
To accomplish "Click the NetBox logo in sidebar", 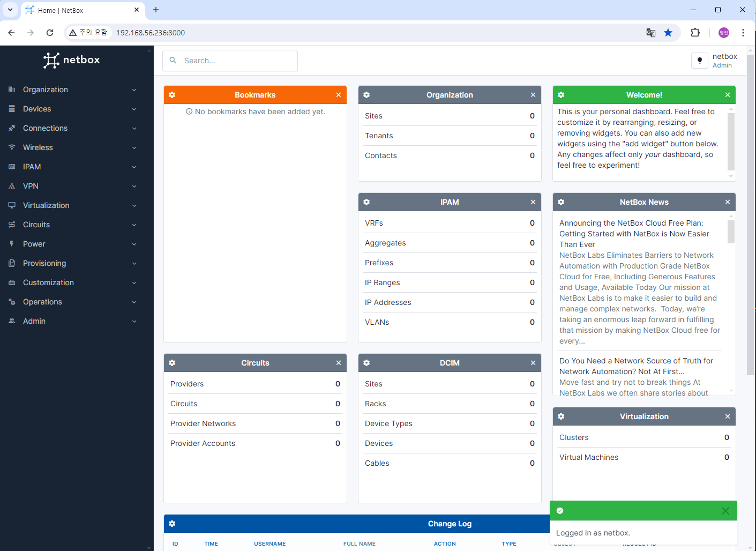I will 72,60.
